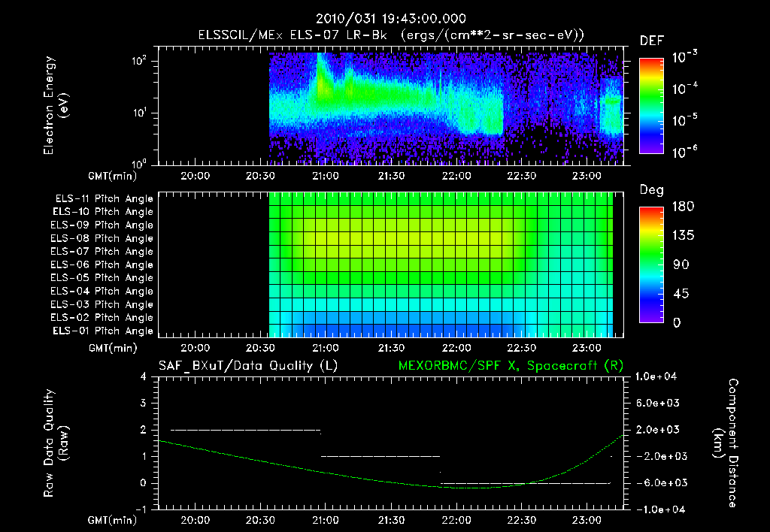The width and height of the screenshot is (770, 532).
Task: Click the 21:00 tick label under the spectrogram
Action: click(326, 176)
